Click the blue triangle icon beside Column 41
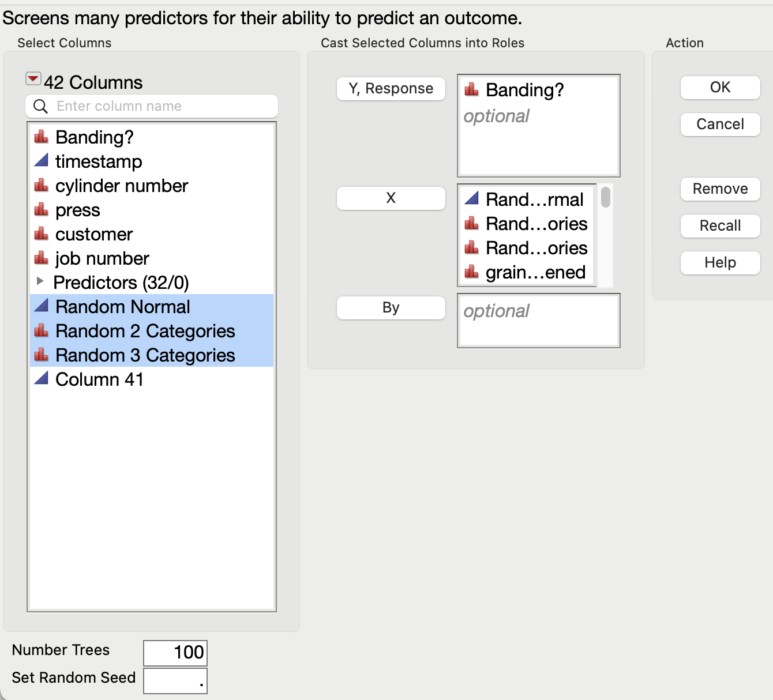Viewport: 773px width, 700px height. tap(41, 379)
